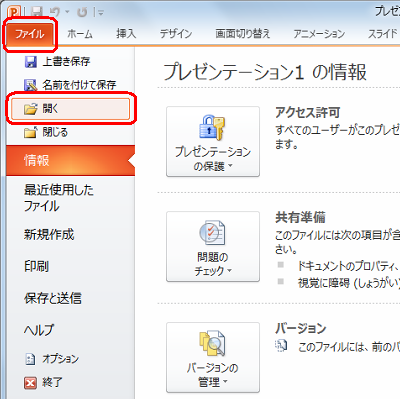Click the redo icon in Quick Access Toolbar
This screenshot has height=399, width=400.
click(82, 12)
